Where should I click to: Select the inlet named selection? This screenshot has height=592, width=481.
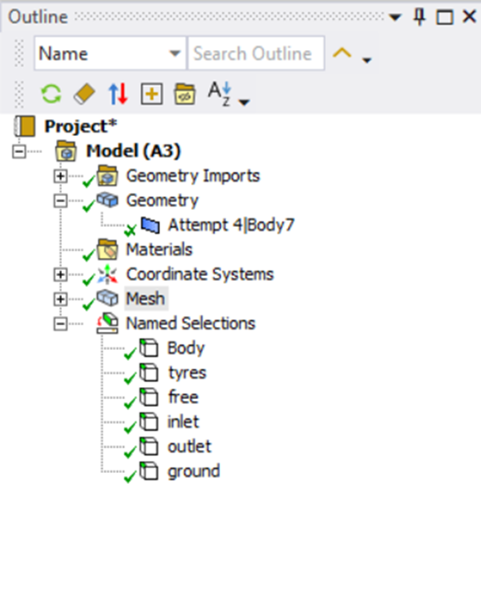(x=183, y=422)
